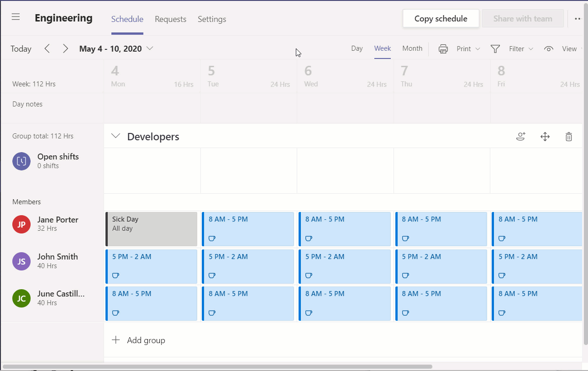Collapse the Developers group chevron
The width and height of the screenshot is (588, 371).
click(115, 136)
